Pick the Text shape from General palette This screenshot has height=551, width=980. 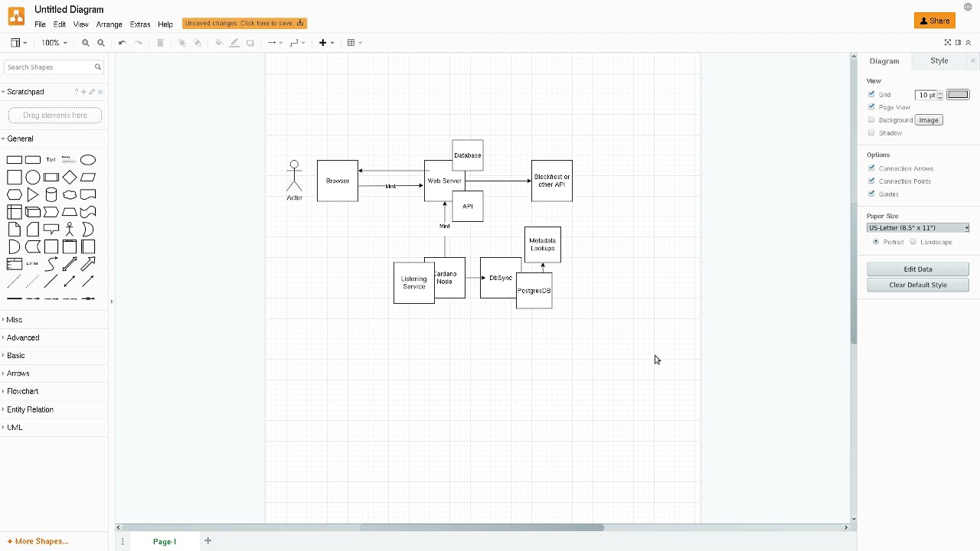point(51,160)
